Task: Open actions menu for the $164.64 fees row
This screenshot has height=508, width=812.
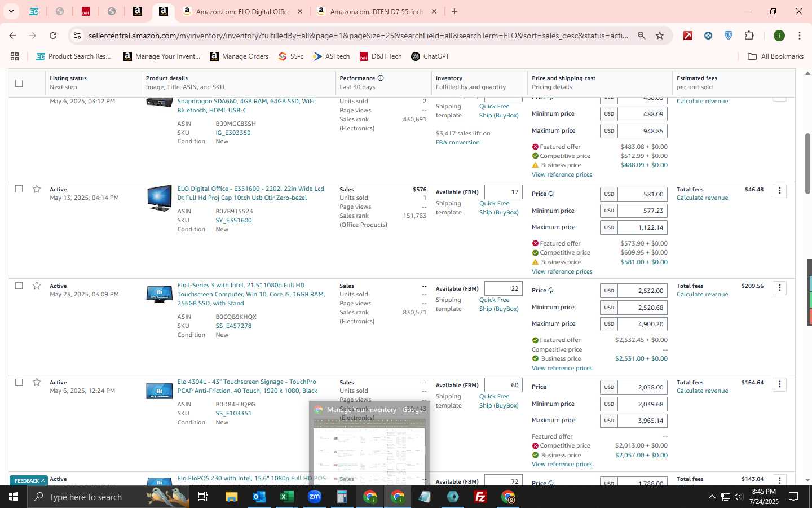Action: (x=780, y=384)
